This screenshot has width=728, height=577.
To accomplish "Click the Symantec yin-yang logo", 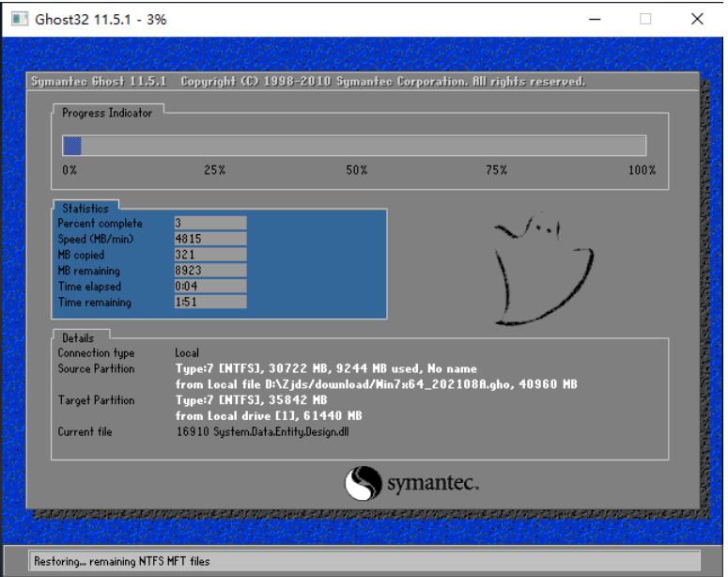I will (364, 485).
